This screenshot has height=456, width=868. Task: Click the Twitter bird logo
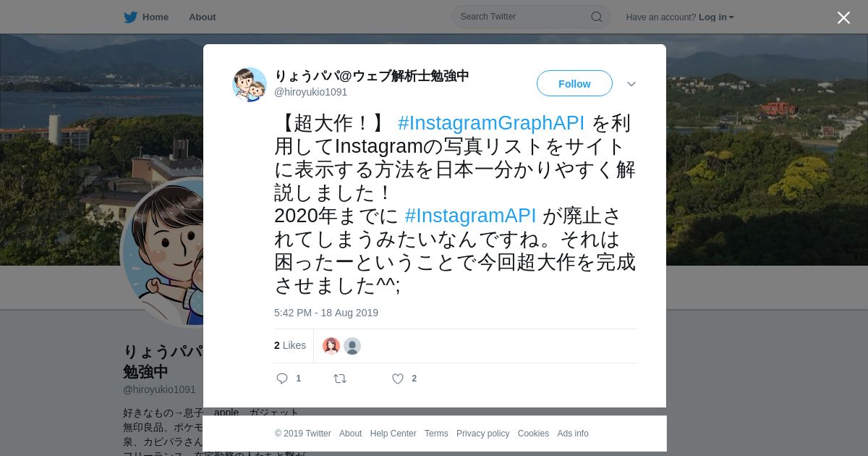130,17
